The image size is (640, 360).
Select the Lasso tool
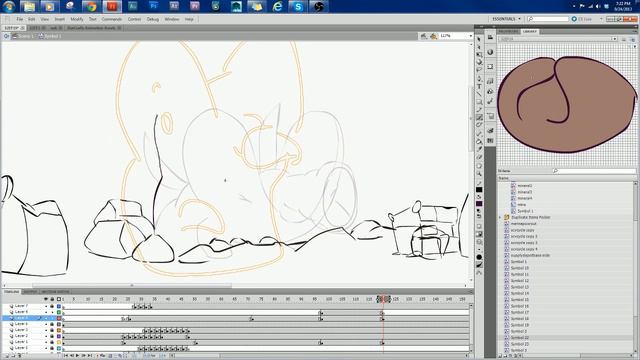(479, 70)
